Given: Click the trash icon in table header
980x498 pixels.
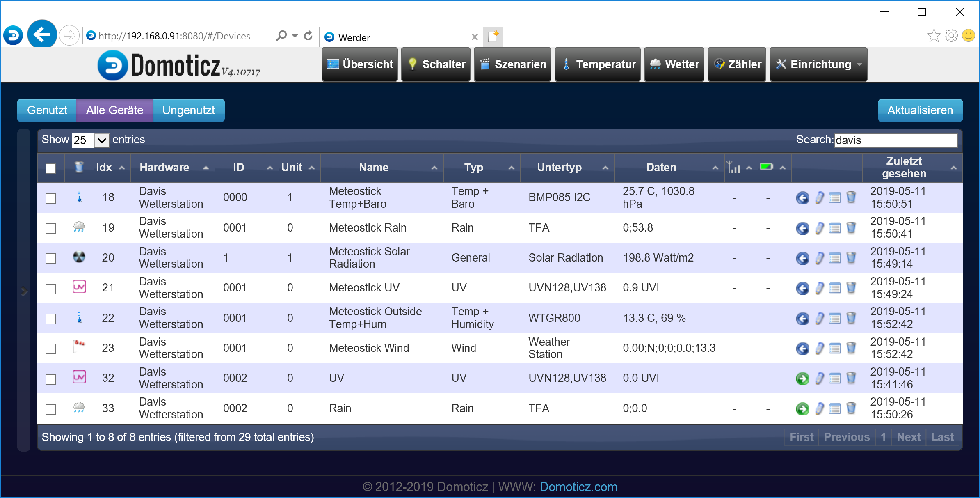Looking at the screenshot, I should (79, 167).
